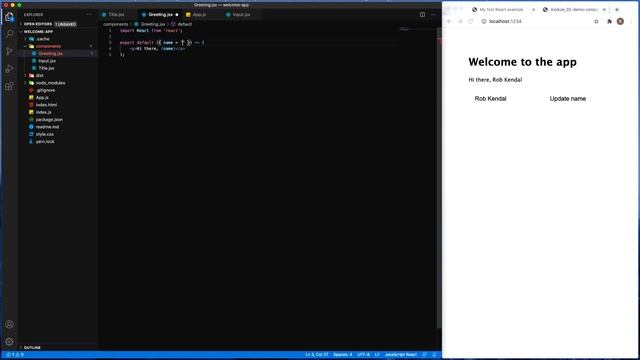640x360 pixels.
Task: Expand the Outline section
Action: coord(32,348)
